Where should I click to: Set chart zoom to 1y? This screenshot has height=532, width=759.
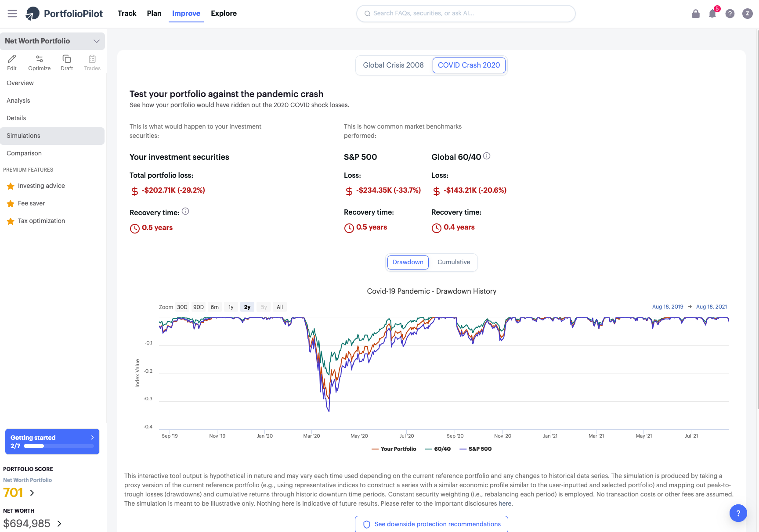point(231,307)
